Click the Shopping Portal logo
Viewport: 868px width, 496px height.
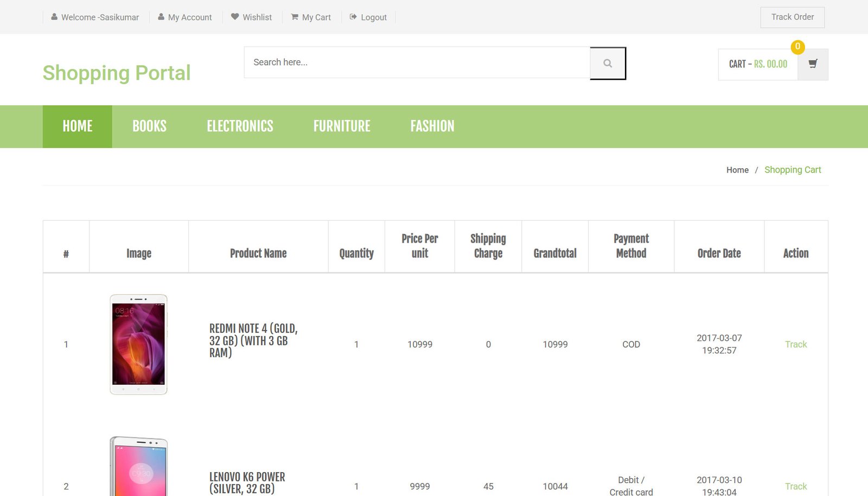coord(117,73)
